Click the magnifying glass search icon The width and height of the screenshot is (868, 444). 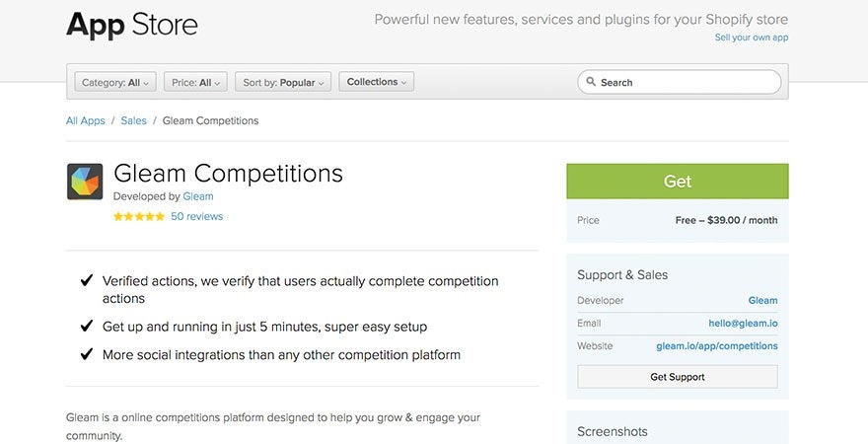tap(590, 83)
